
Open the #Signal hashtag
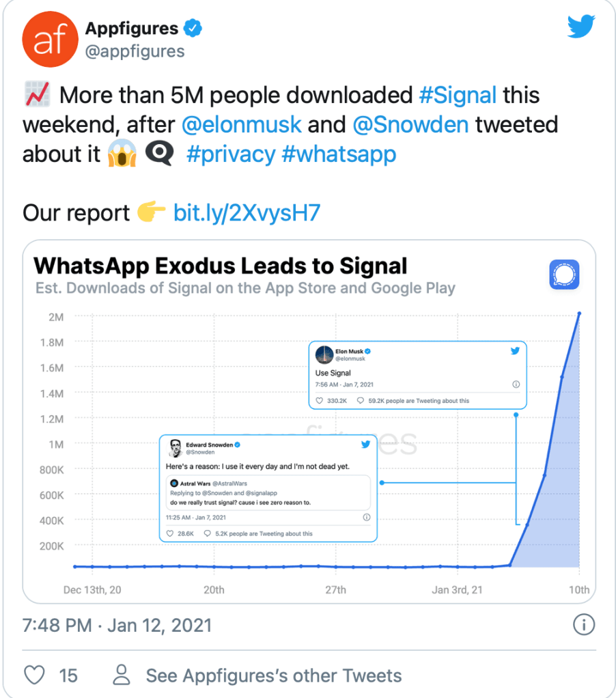458,95
